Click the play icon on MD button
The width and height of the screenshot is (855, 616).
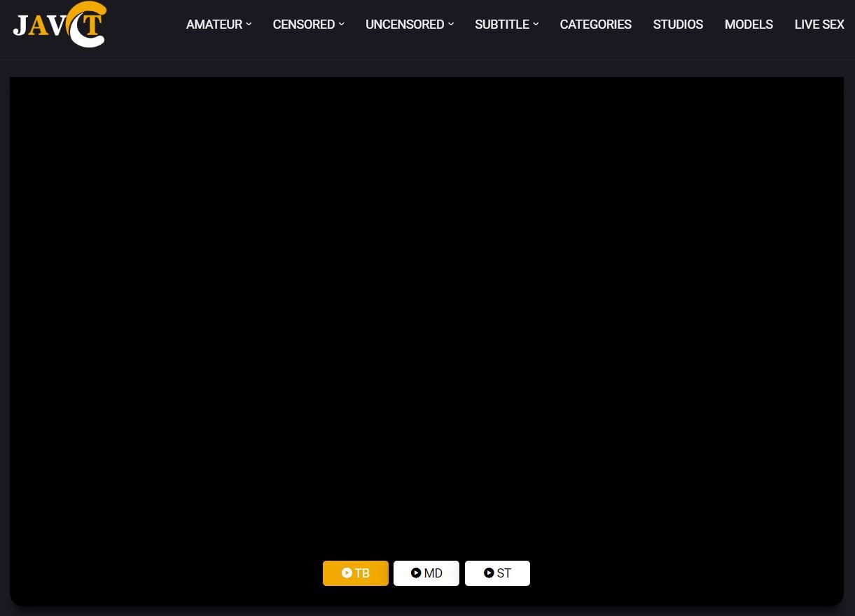416,573
